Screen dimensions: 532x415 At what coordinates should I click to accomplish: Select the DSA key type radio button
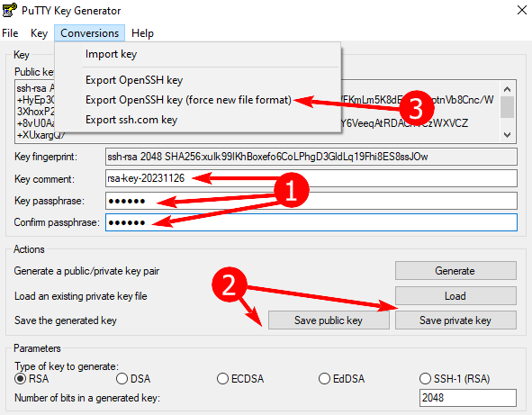122,379
